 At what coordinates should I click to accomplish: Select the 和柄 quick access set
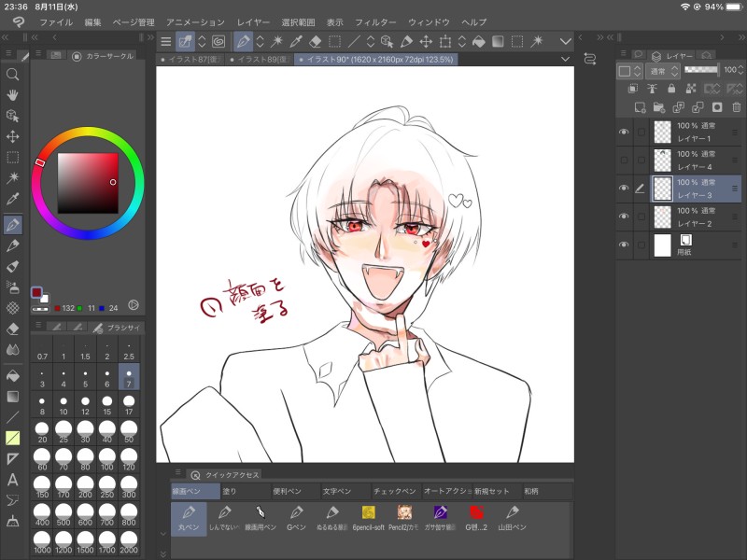click(x=547, y=491)
